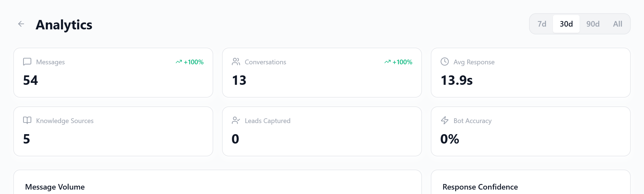Screen dimensions: 644x194
Task: Select the 30d time range
Action: tap(566, 24)
